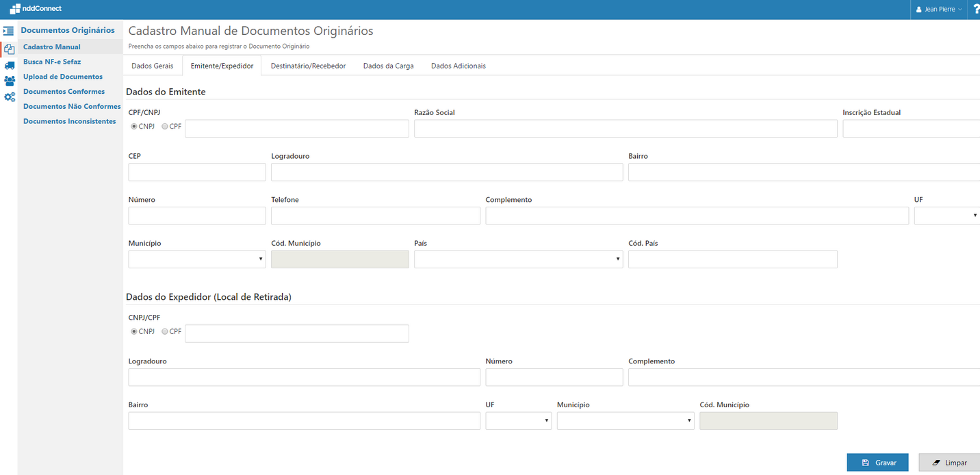Open the truck transport icon

click(9, 65)
